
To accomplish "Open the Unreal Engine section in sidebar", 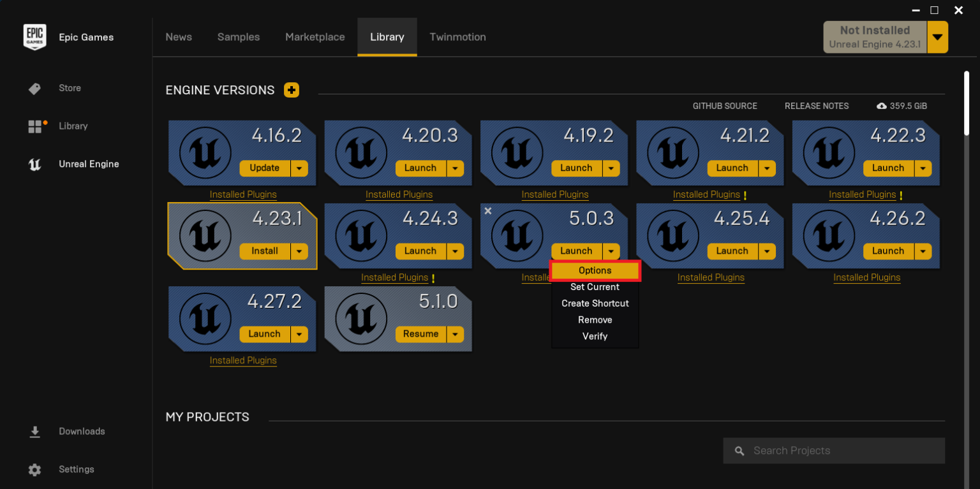I will pos(89,164).
